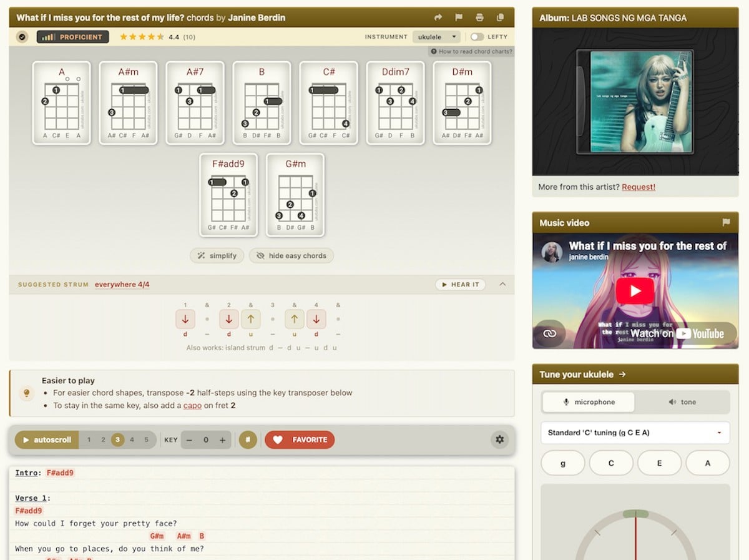749x560 pixels.
Task: Click the sharp/flat # toggle button
Action: (x=248, y=440)
